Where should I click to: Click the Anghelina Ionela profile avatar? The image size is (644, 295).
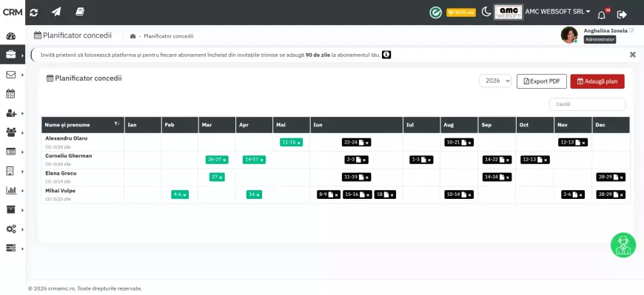[569, 35]
